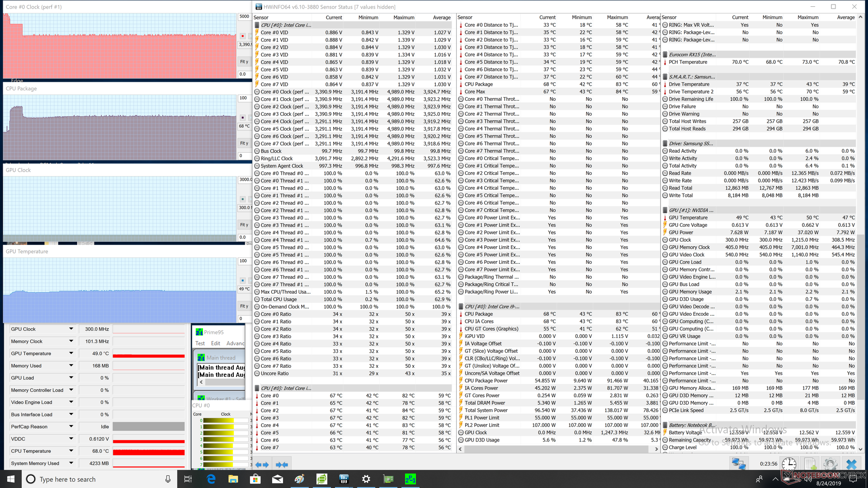Click the red color swatch in Core #0 Clock graph

pos(243,36)
